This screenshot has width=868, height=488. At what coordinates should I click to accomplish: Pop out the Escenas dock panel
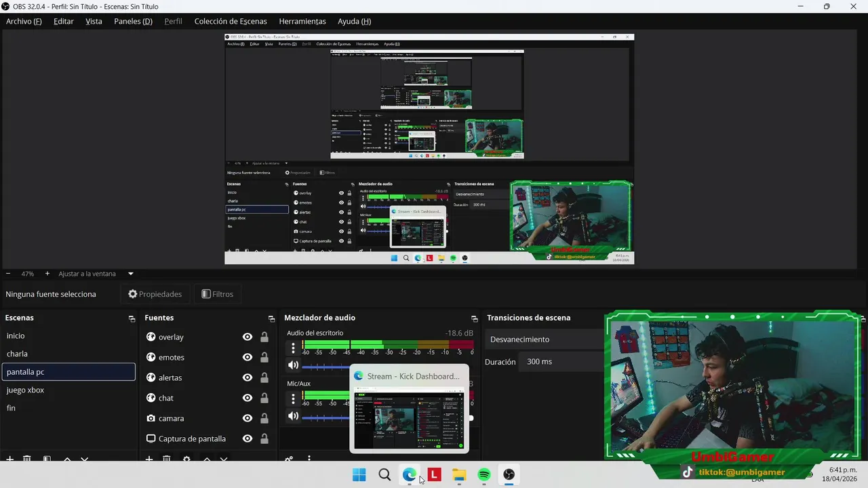coord(132,319)
